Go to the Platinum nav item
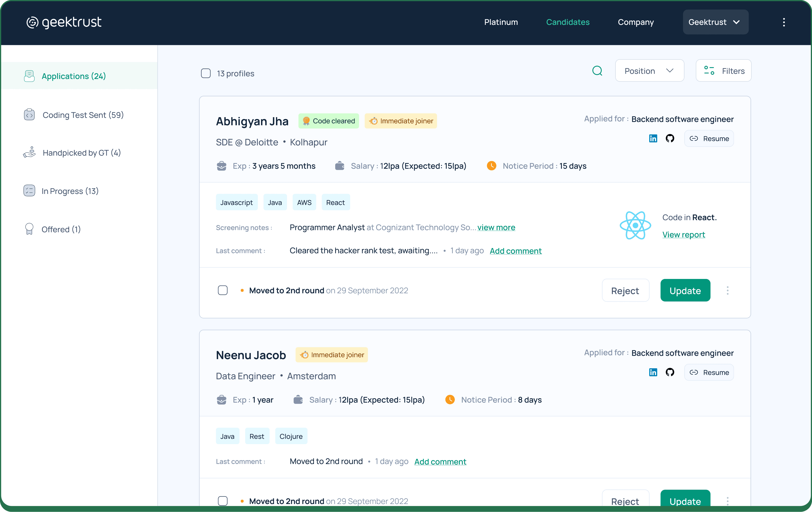 coord(501,22)
